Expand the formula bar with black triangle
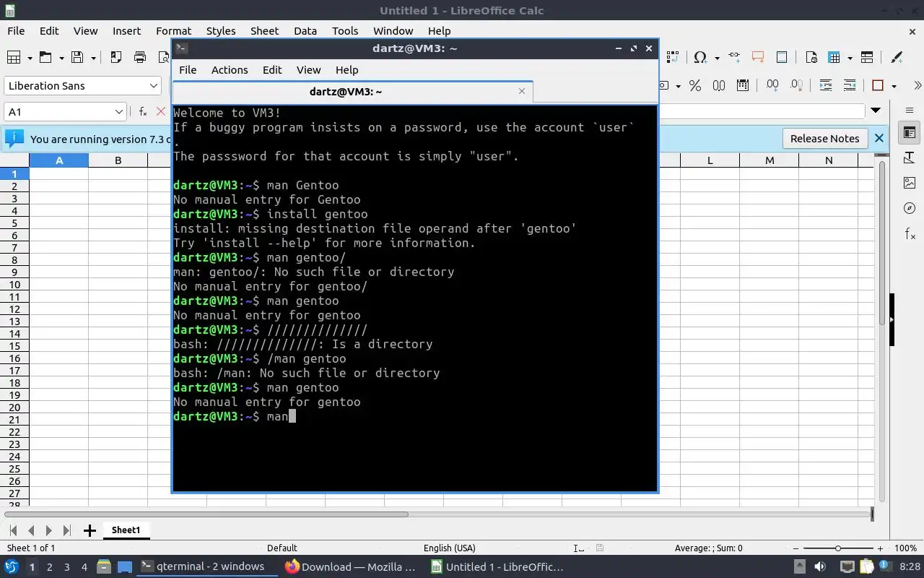 click(x=876, y=111)
